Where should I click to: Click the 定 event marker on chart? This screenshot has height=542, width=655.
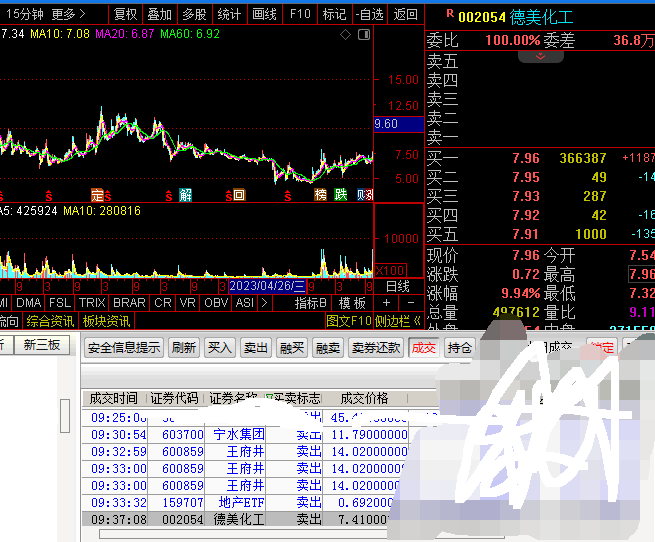pyautogui.click(x=97, y=195)
